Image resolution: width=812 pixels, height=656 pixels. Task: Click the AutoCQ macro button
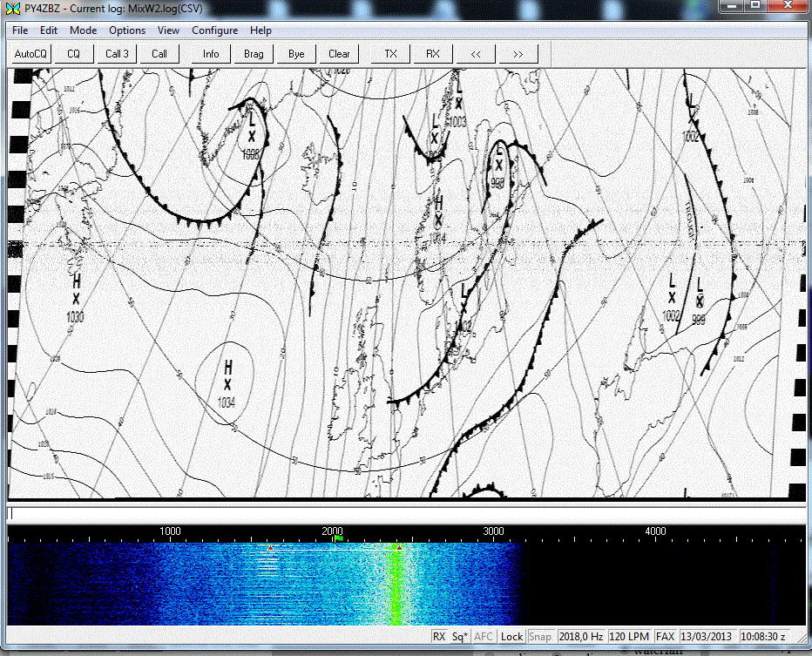(x=31, y=54)
